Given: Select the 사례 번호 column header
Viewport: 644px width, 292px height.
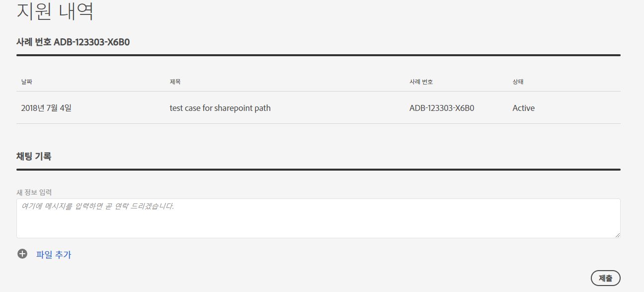Looking at the screenshot, I should click(x=421, y=82).
